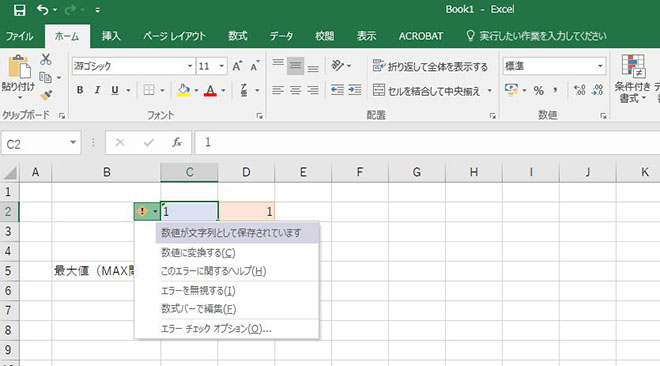
Task: Copy selection with the copy icon
Action: coord(45,77)
